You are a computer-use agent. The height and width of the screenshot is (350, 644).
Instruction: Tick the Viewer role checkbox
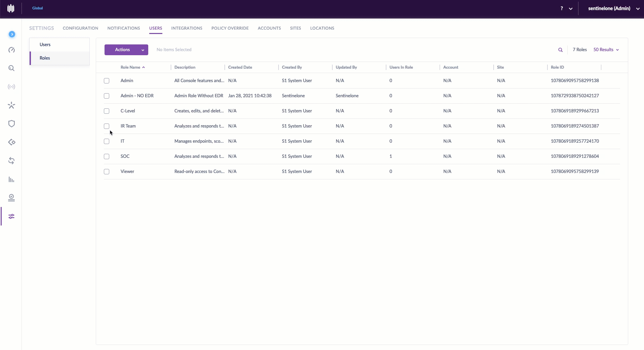click(107, 172)
